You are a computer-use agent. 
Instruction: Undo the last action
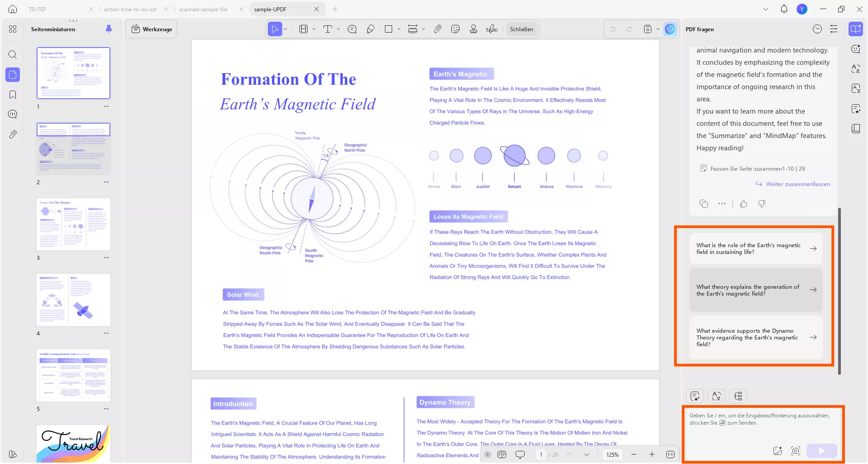(x=613, y=29)
